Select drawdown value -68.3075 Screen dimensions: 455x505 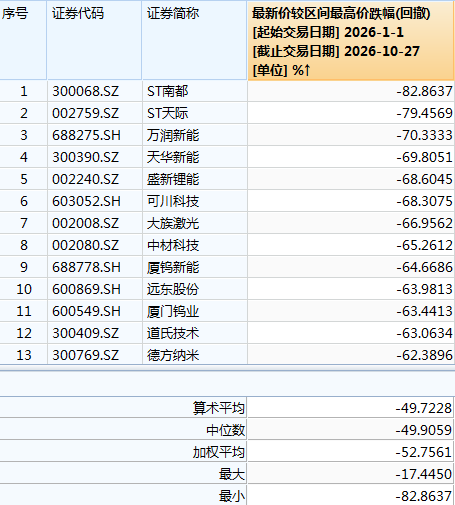click(424, 201)
